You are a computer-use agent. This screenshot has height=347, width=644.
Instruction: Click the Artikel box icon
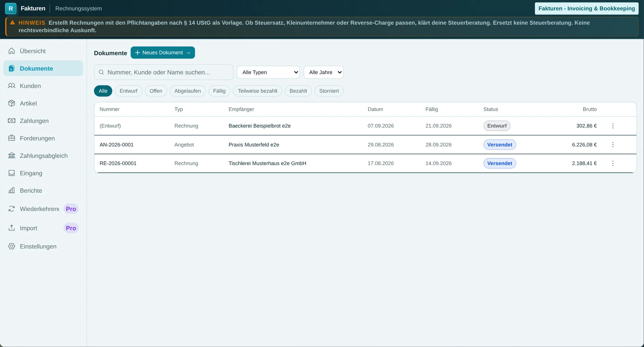click(x=12, y=103)
